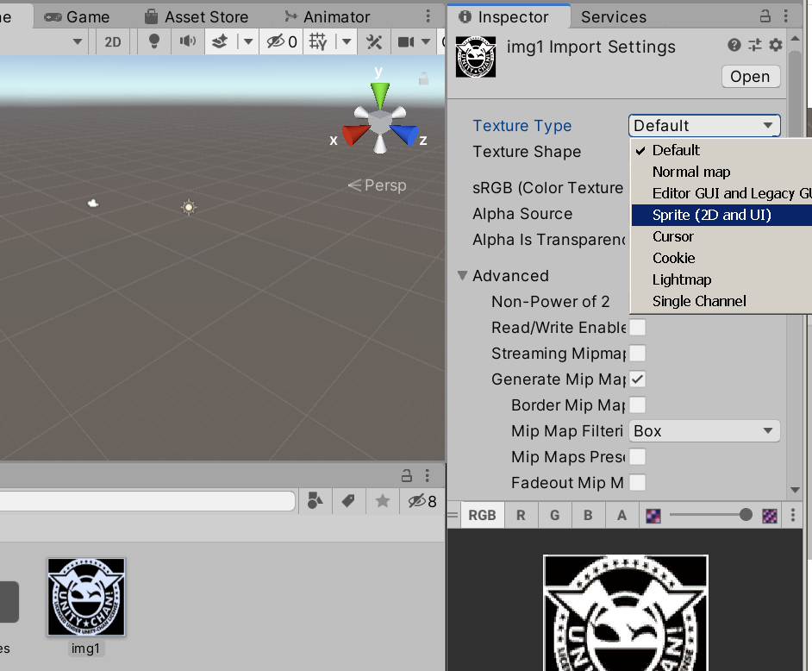Choose Editor GUI and Legacy GUI option

point(721,193)
